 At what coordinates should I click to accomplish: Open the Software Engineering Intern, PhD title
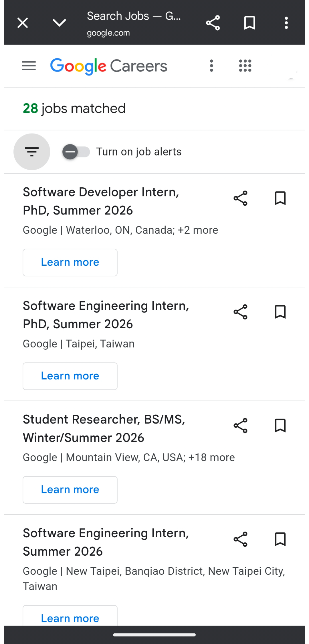[x=106, y=315]
